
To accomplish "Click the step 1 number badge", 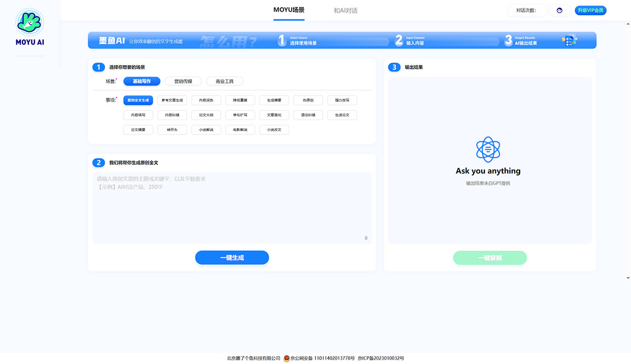I will [x=98, y=67].
